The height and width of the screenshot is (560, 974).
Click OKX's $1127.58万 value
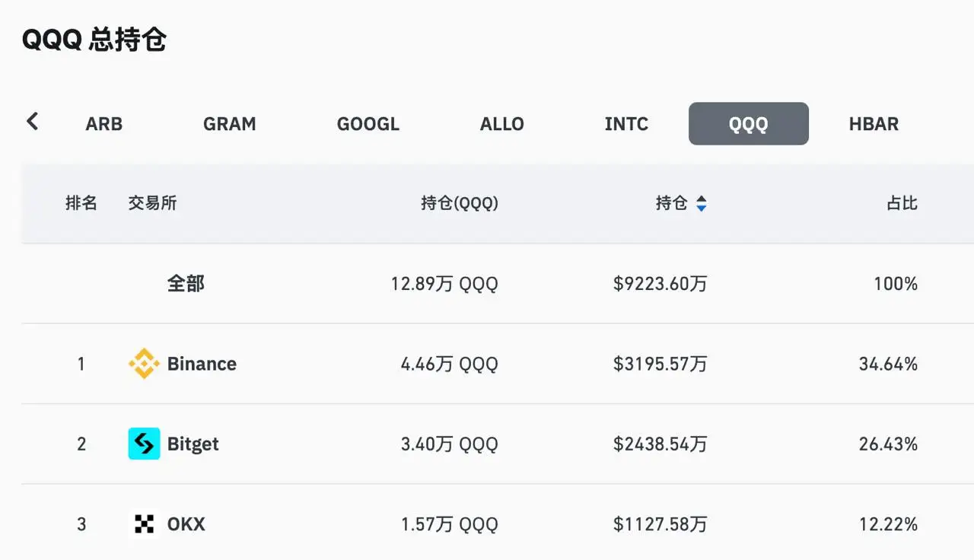pos(660,524)
